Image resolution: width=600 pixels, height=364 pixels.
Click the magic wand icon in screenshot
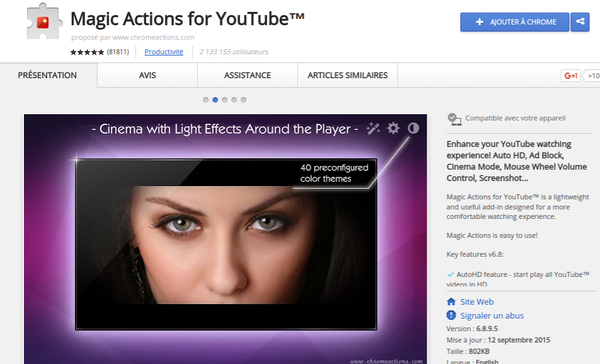point(373,128)
